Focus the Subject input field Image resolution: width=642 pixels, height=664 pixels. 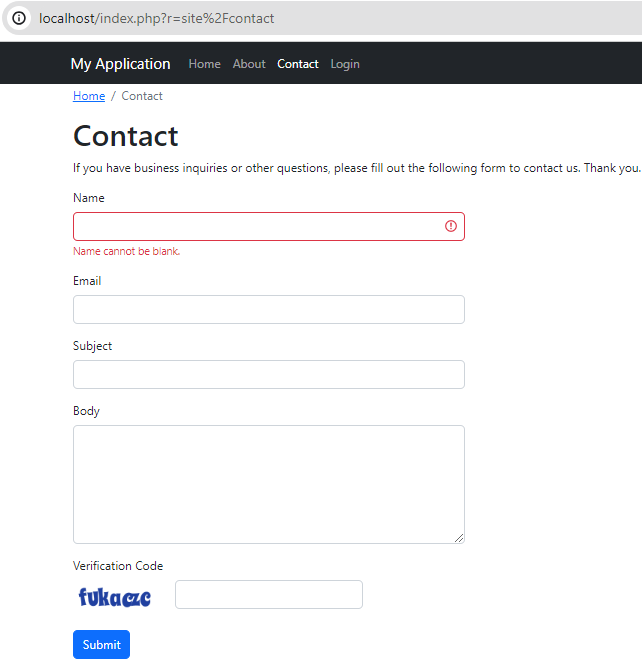point(269,374)
